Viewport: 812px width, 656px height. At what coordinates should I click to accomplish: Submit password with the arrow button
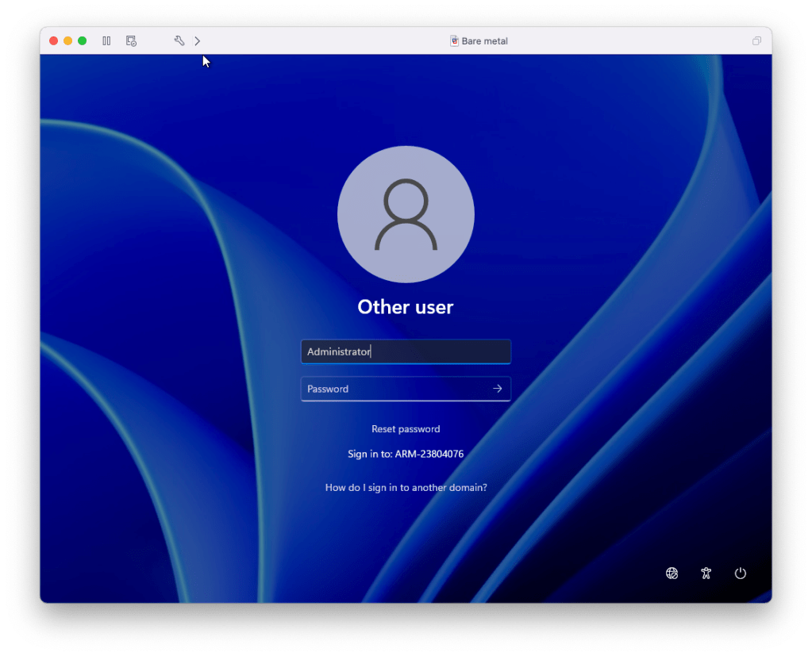tap(497, 389)
